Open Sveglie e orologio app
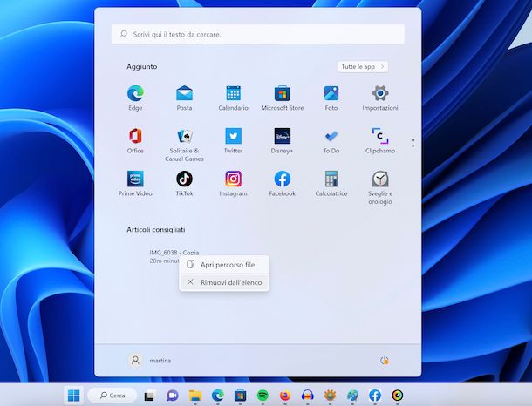Image resolution: width=532 pixels, height=406 pixels. pyautogui.click(x=380, y=187)
